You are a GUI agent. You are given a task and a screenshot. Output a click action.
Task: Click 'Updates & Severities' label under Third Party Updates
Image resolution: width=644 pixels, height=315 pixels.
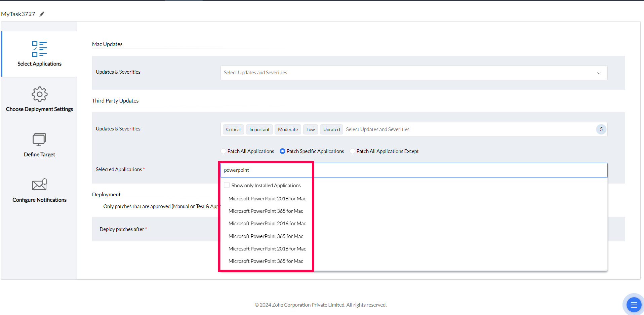118,129
